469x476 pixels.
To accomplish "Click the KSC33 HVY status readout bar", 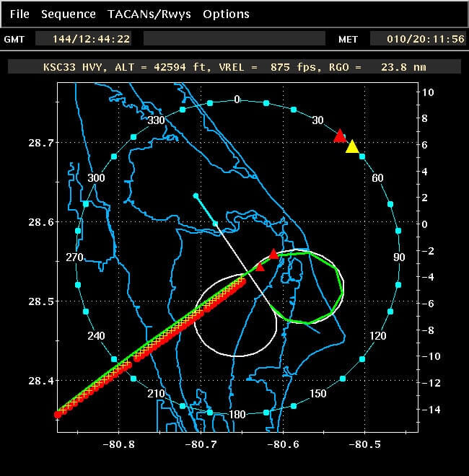I will 234,66.
